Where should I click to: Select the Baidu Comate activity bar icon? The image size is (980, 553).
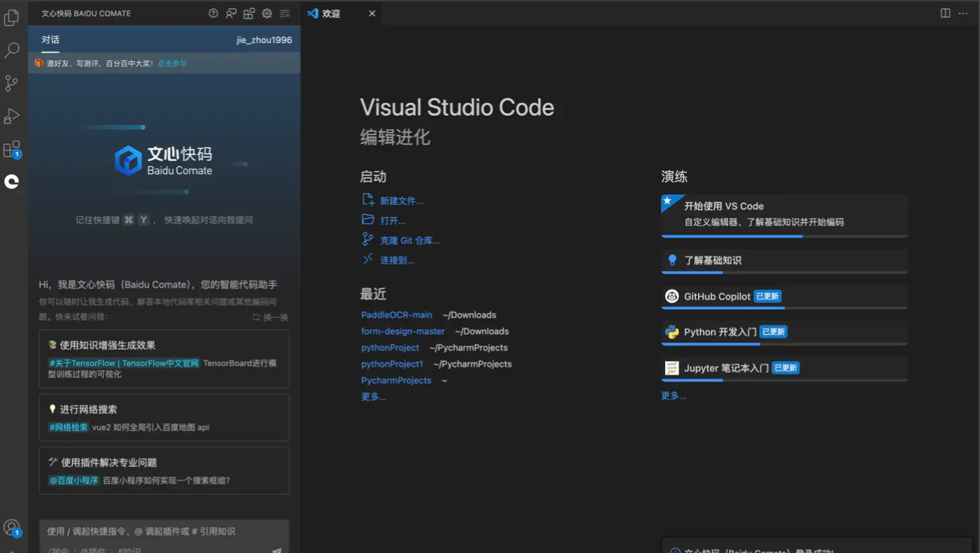[x=12, y=182]
